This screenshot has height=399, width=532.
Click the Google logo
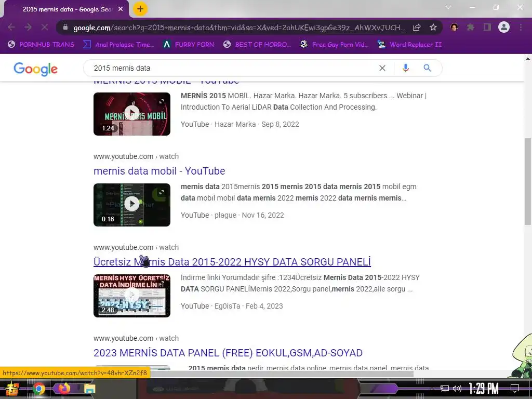[x=36, y=69]
